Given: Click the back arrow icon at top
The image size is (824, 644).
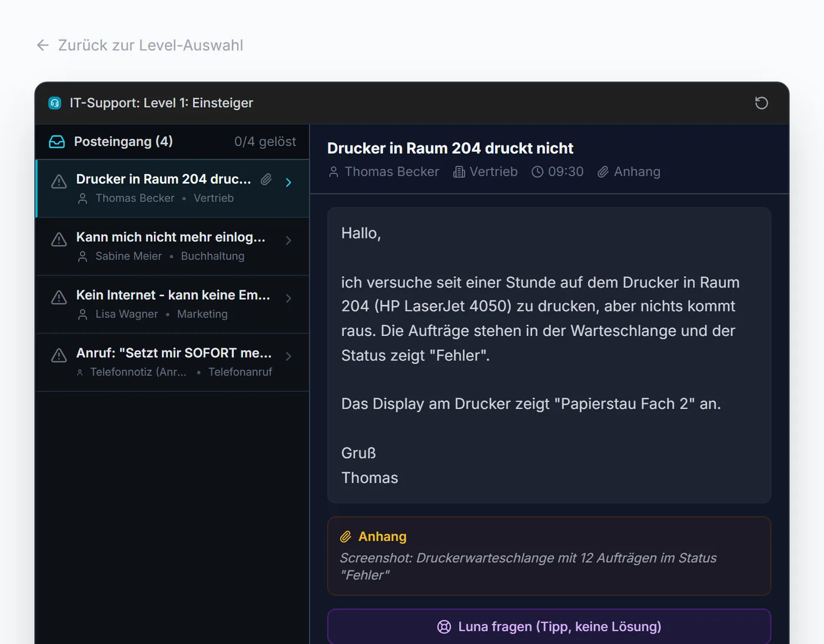Looking at the screenshot, I should click(x=42, y=45).
